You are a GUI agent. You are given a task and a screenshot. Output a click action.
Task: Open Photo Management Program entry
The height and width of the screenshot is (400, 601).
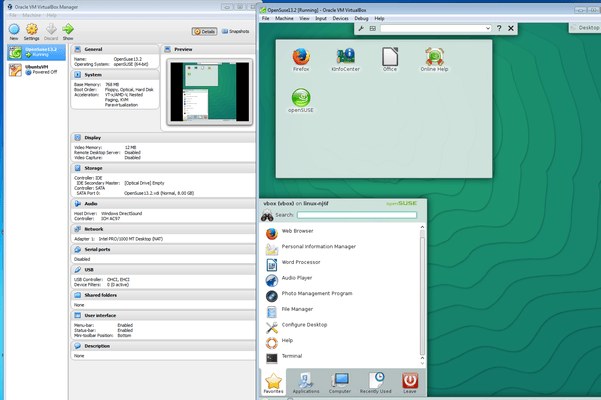point(341,294)
